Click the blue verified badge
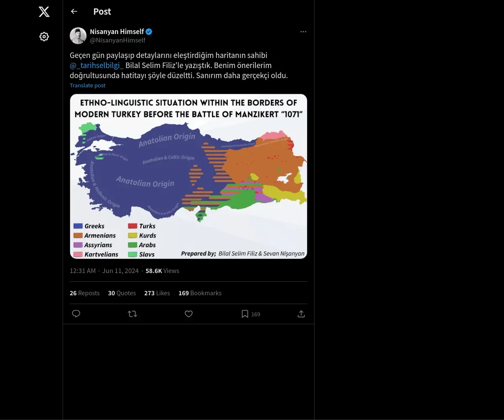 pyautogui.click(x=149, y=31)
